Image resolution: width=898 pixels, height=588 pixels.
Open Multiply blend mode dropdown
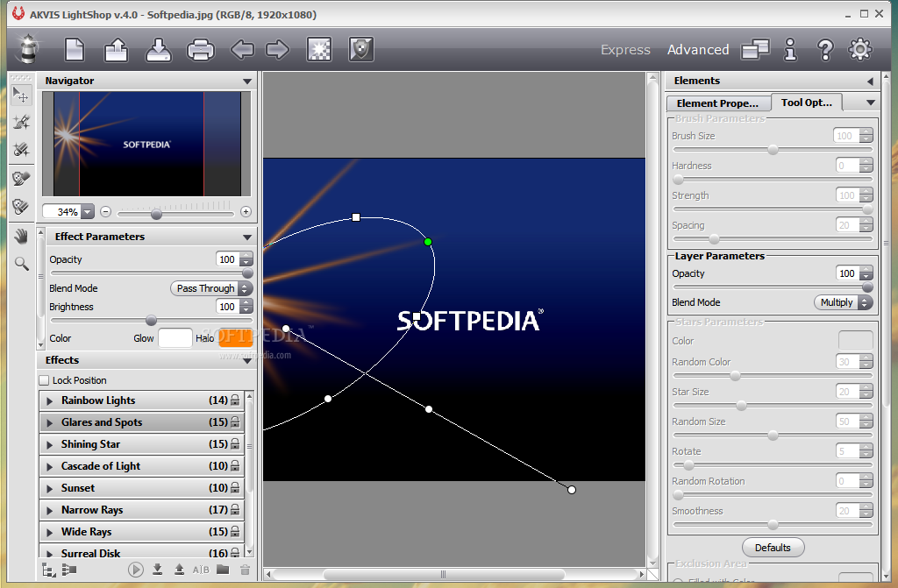coord(843,302)
